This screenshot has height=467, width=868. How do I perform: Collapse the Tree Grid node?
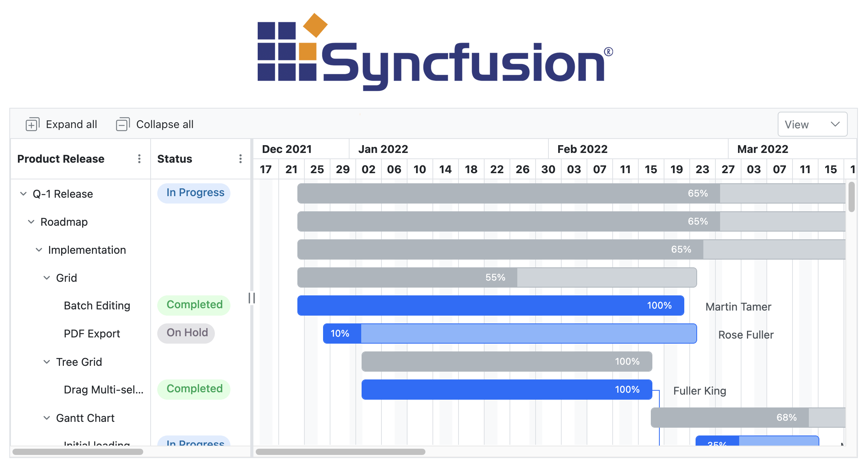coord(46,362)
